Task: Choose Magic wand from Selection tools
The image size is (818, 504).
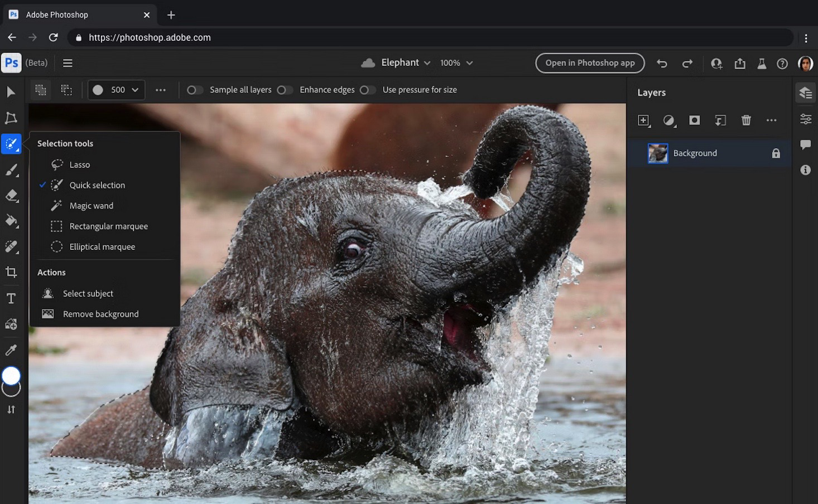Action: point(91,206)
